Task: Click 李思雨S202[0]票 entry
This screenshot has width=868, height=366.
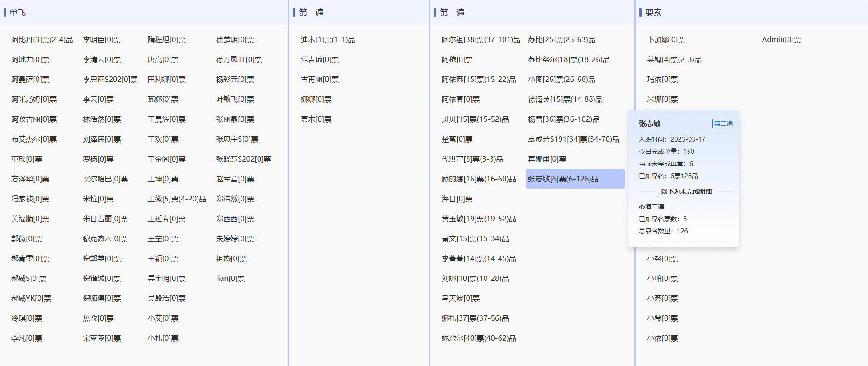Action: click(110, 80)
